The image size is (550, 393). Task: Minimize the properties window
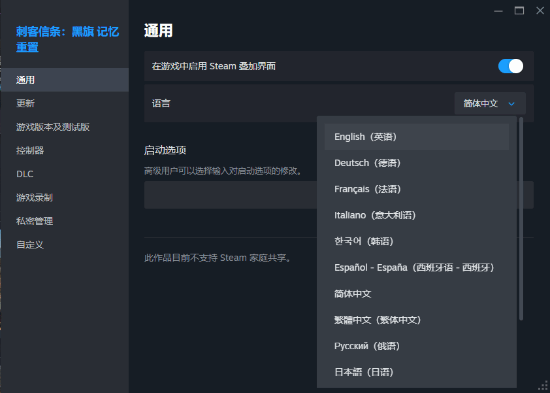click(x=498, y=11)
